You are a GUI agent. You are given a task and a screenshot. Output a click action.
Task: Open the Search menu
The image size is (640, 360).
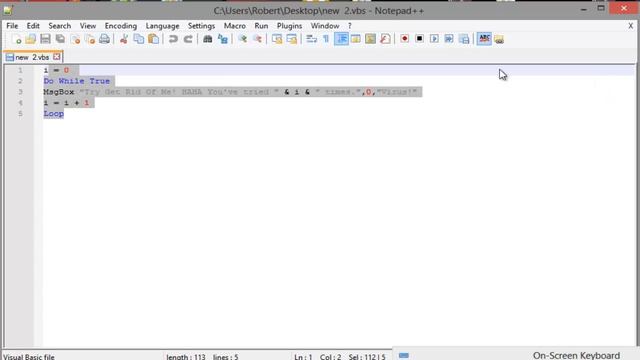(x=60, y=26)
